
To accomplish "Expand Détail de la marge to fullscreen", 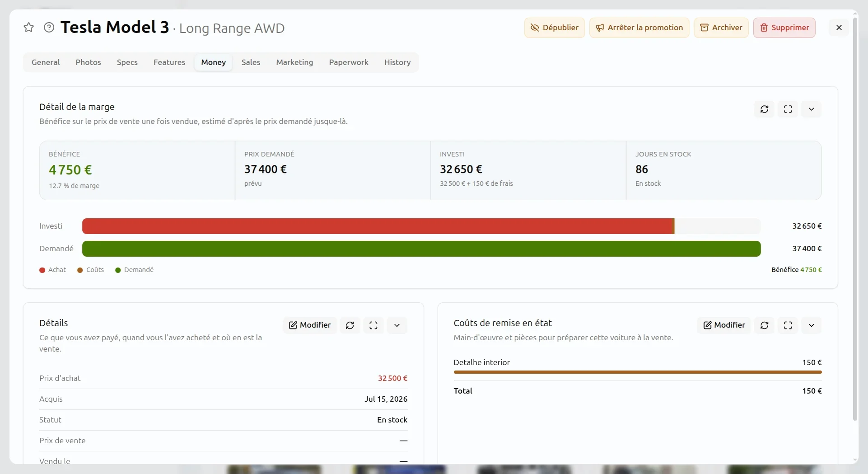I will (788, 109).
